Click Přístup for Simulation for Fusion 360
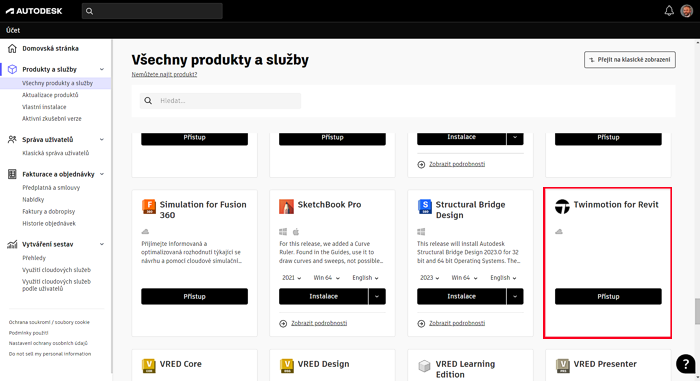The height and width of the screenshot is (381, 700). point(194,297)
